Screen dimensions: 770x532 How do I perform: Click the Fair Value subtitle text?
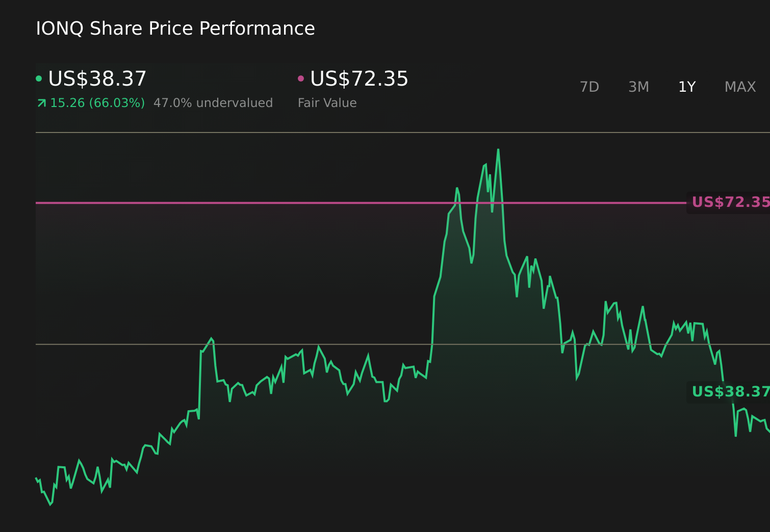click(327, 102)
